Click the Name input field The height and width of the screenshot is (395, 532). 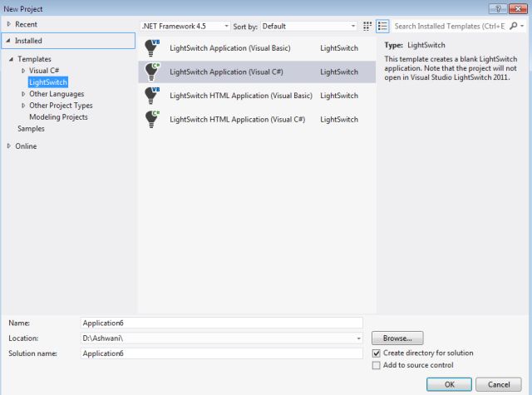pos(222,323)
